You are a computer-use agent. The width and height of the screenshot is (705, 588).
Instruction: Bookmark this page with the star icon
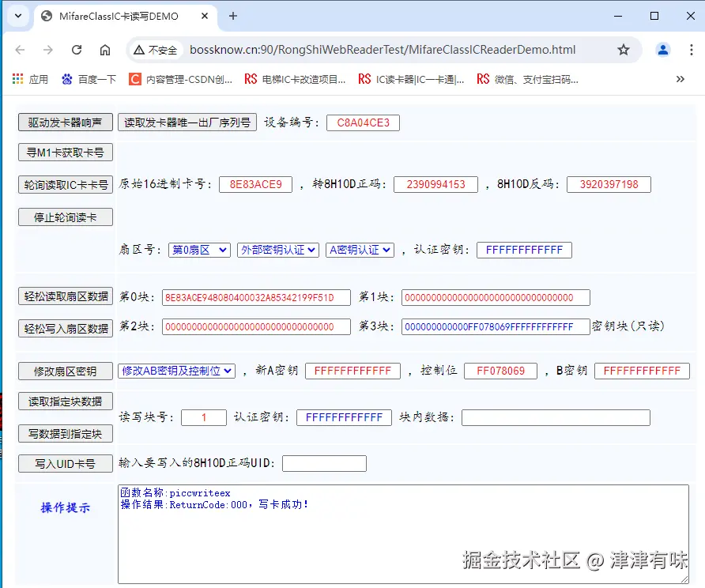(x=624, y=49)
